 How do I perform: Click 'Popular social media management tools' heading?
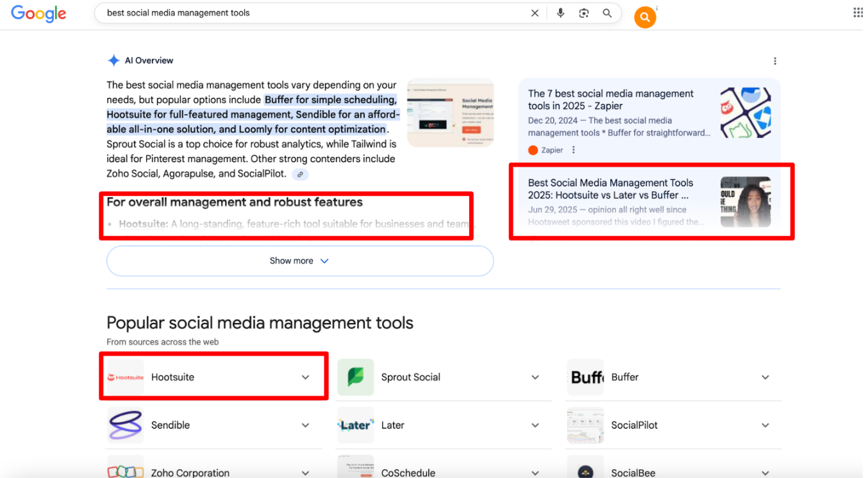click(x=260, y=322)
